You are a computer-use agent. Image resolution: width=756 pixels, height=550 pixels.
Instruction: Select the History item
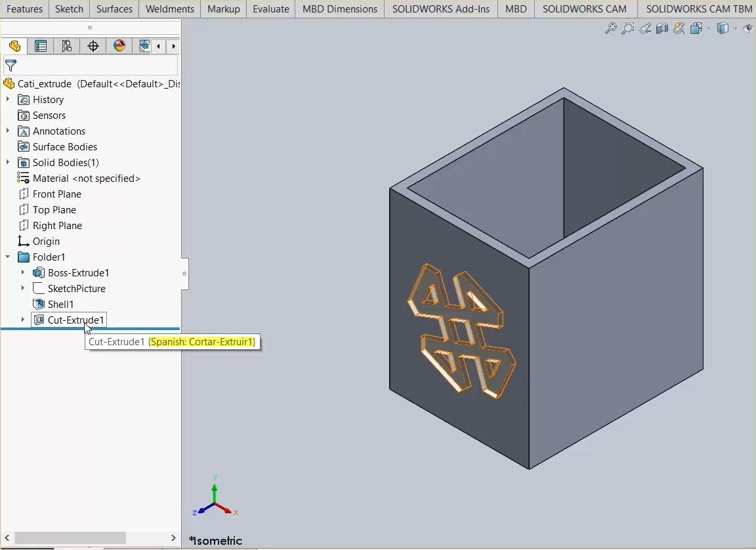[x=48, y=100]
